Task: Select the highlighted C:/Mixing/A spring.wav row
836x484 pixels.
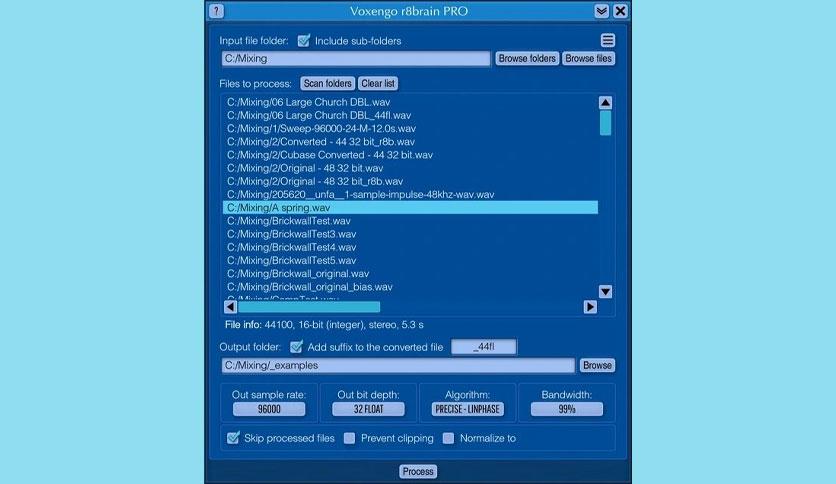Action: (410, 207)
